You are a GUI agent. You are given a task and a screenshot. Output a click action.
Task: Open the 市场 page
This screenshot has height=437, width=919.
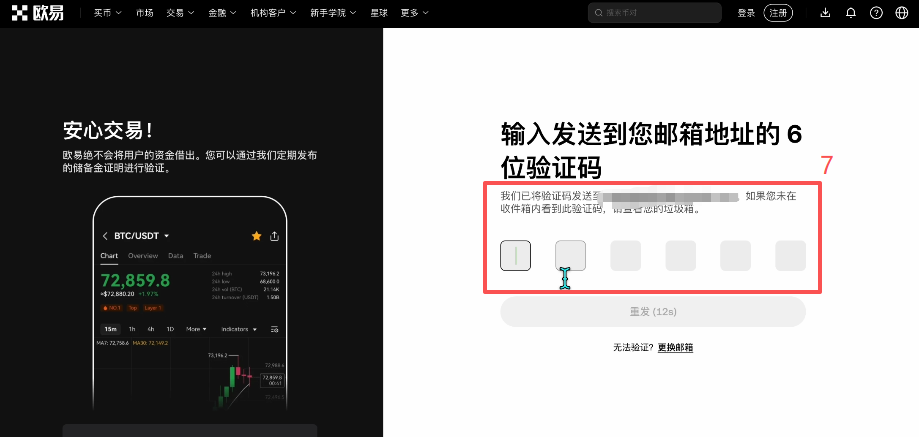pyautogui.click(x=144, y=13)
